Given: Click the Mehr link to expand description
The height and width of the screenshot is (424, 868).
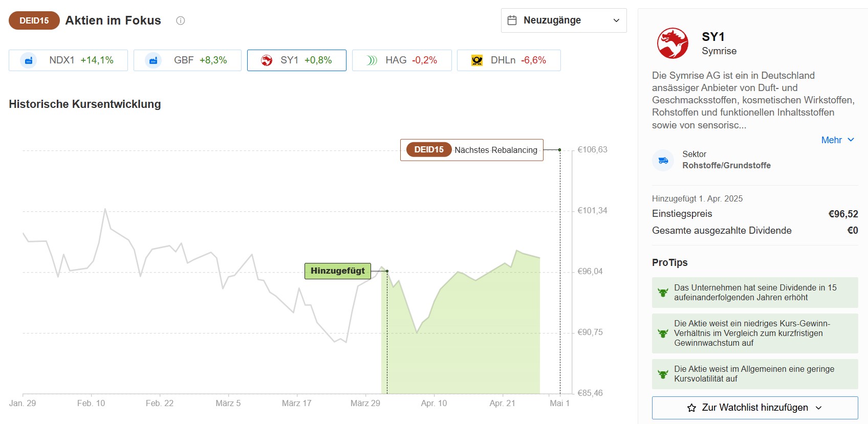Looking at the screenshot, I should (831, 140).
